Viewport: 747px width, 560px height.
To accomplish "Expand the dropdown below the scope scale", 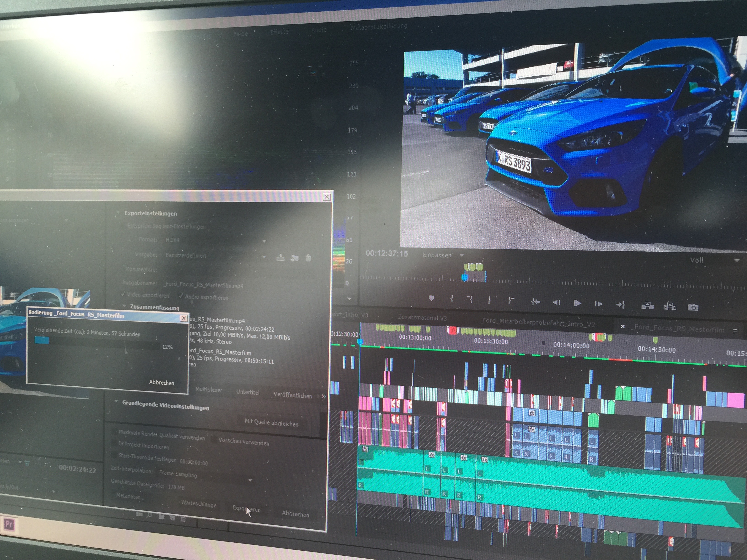I will coord(349,298).
